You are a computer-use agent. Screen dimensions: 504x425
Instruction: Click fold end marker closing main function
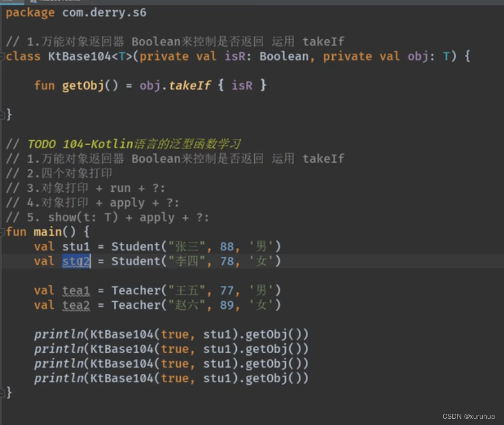click(x=2, y=392)
